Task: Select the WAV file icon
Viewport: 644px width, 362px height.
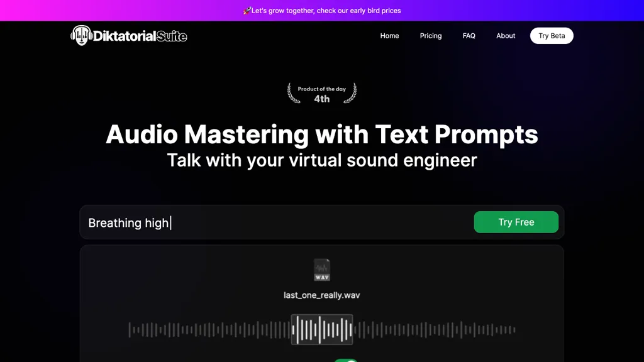Action: [322, 270]
